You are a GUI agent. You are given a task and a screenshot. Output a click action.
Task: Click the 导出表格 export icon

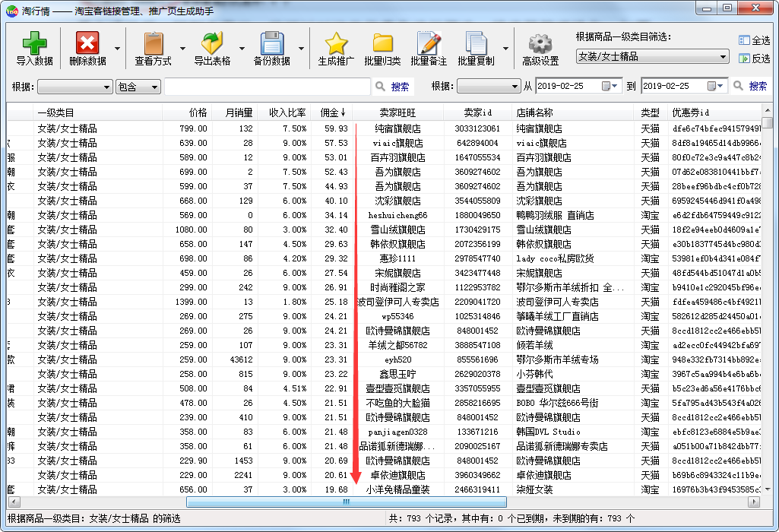(x=212, y=43)
